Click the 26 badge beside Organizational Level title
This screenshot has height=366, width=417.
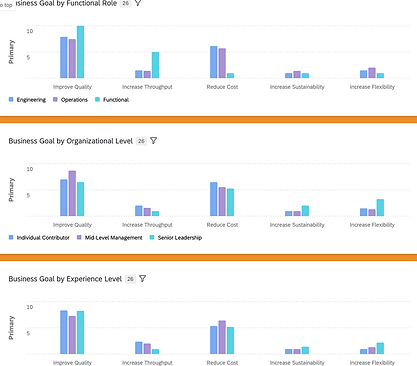coord(141,141)
